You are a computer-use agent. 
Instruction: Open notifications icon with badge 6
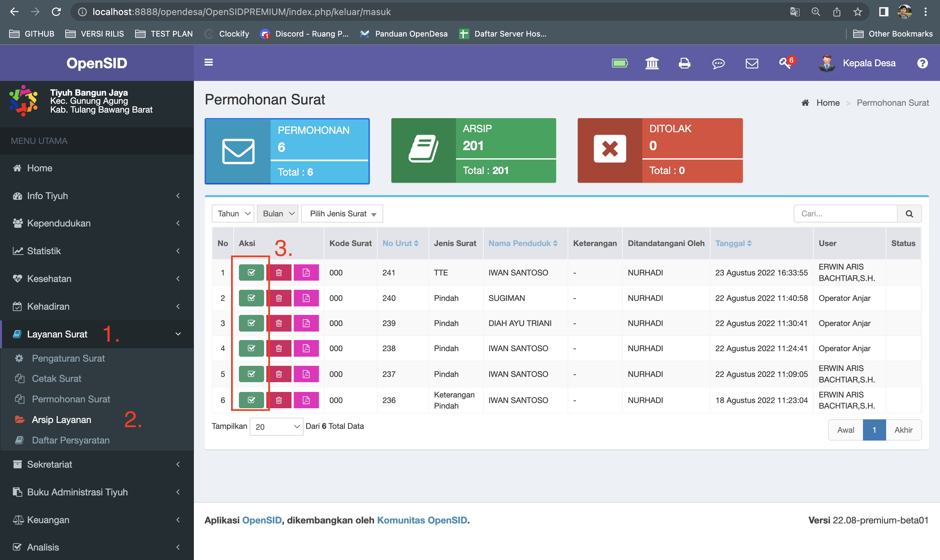pyautogui.click(x=787, y=62)
